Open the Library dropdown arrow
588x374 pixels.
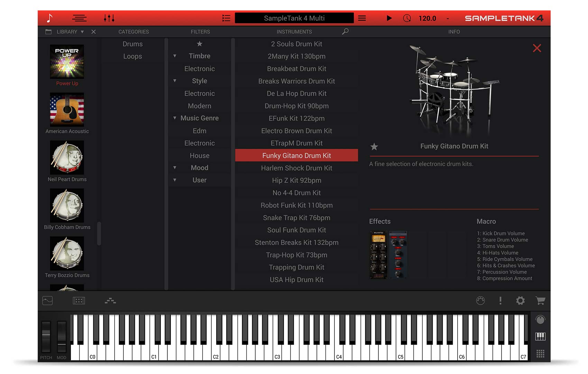point(82,32)
